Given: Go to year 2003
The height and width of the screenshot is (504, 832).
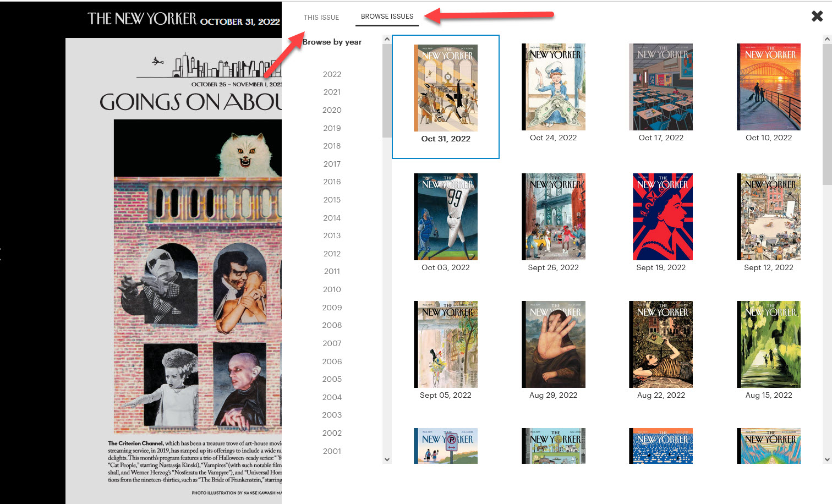Looking at the screenshot, I should pos(332,415).
